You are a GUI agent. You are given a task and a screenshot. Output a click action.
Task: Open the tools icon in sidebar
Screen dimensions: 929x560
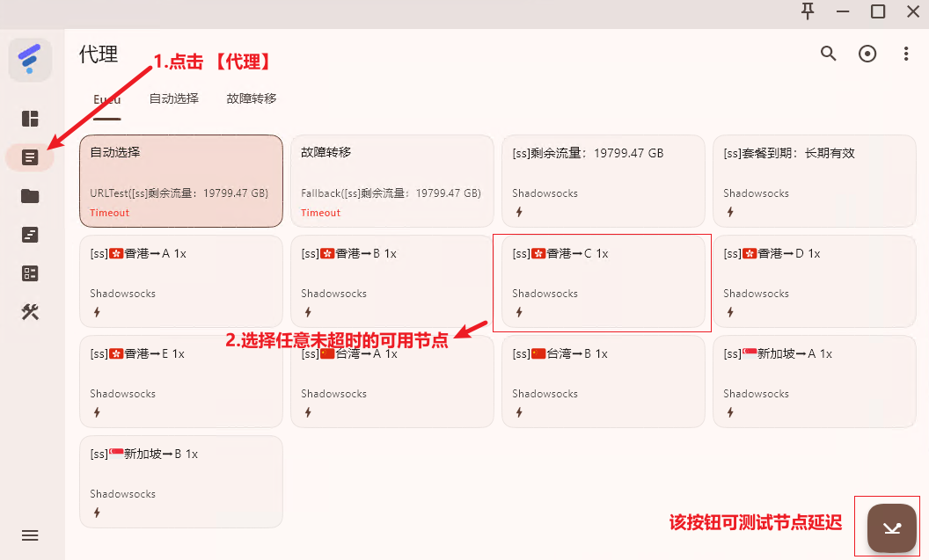tap(30, 312)
